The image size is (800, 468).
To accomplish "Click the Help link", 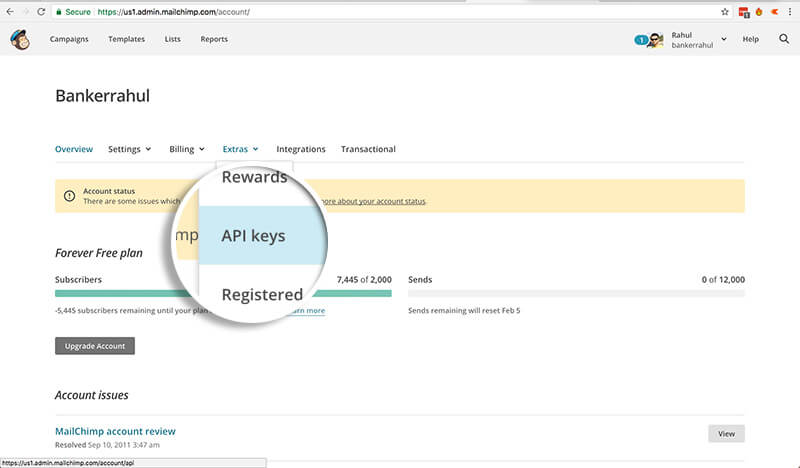I will click(751, 39).
